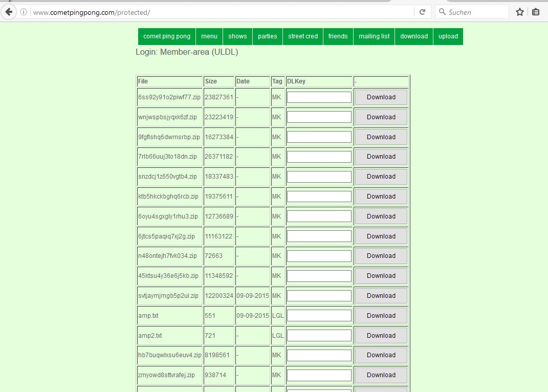
Task: Download 6jtcs5paqiq7xj2g.zip
Action: 381,236
